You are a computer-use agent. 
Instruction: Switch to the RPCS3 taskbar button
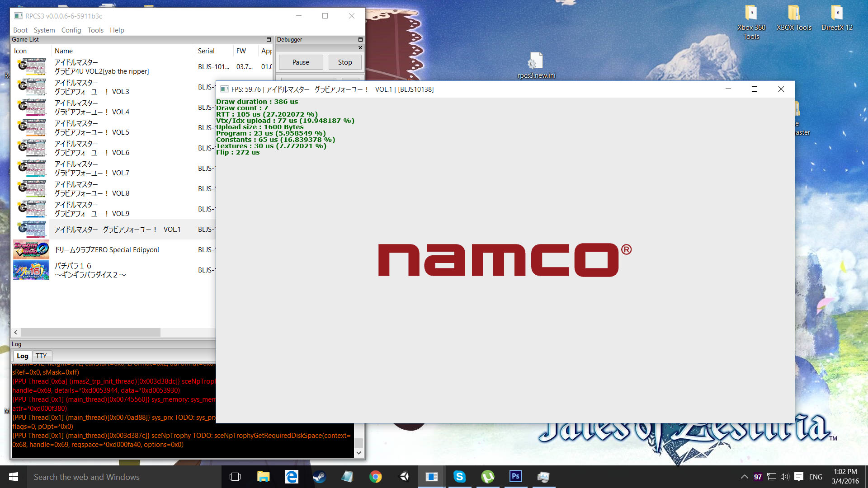click(x=432, y=477)
